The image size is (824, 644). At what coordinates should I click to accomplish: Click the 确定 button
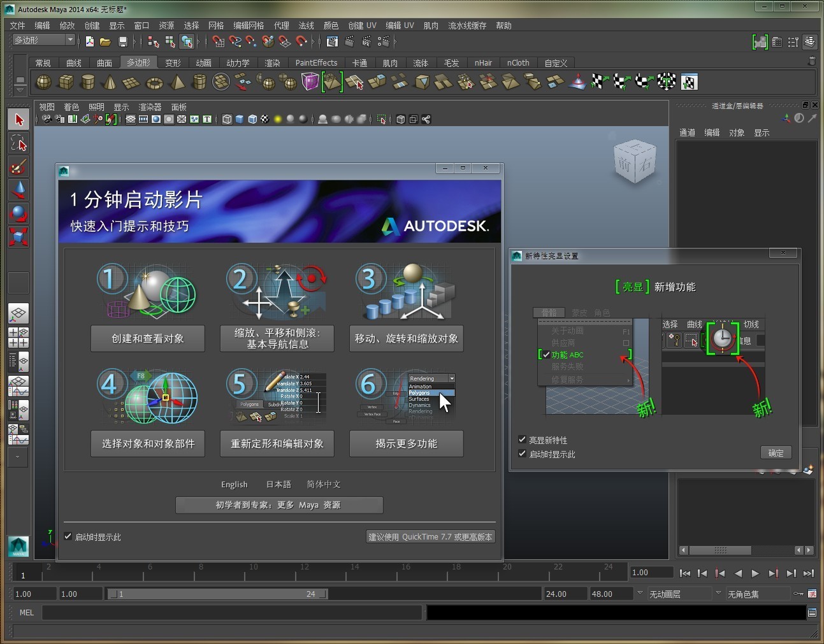[x=776, y=453]
